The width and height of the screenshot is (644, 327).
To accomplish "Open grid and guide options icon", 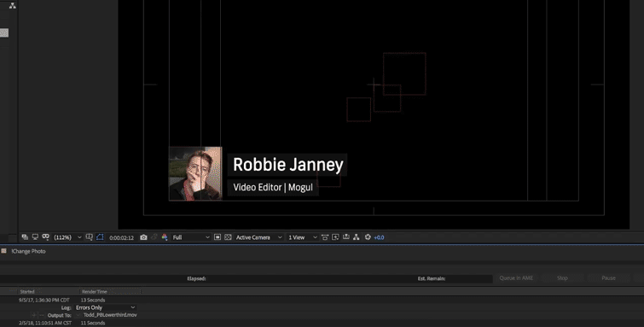I will point(89,237).
